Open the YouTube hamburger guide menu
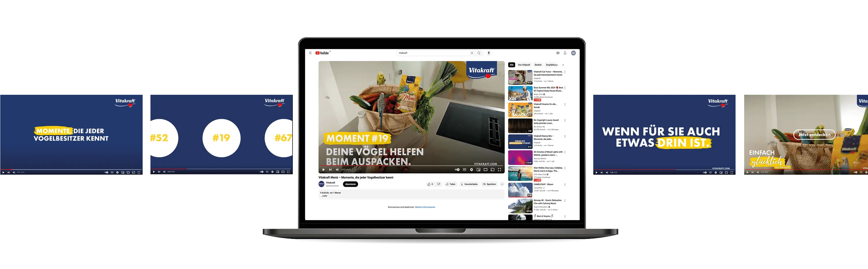This screenshot has width=868, height=269. click(x=310, y=53)
